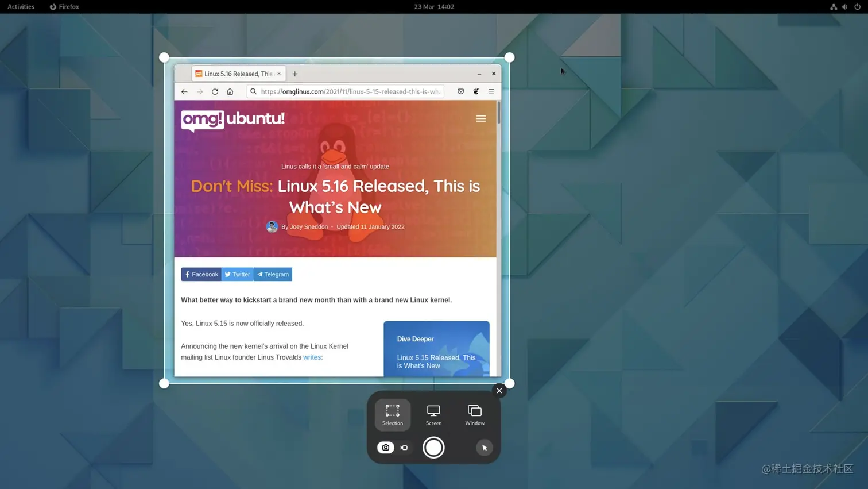
Task: Click 'Updated 11 January 2022' text
Action: pyautogui.click(x=370, y=227)
